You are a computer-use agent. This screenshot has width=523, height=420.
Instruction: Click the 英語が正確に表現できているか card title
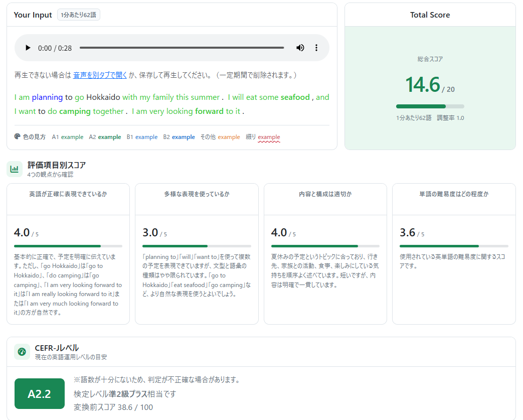tap(68, 194)
